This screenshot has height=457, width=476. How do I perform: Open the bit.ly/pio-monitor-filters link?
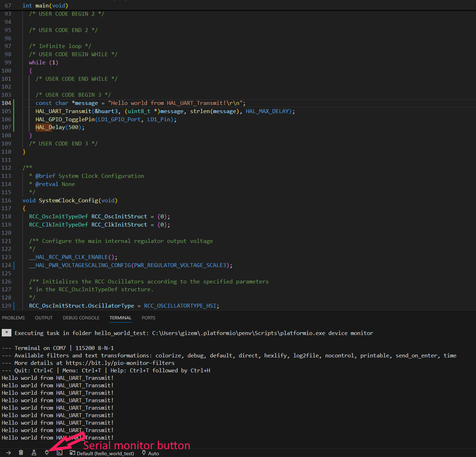click(x=120, y=363)
